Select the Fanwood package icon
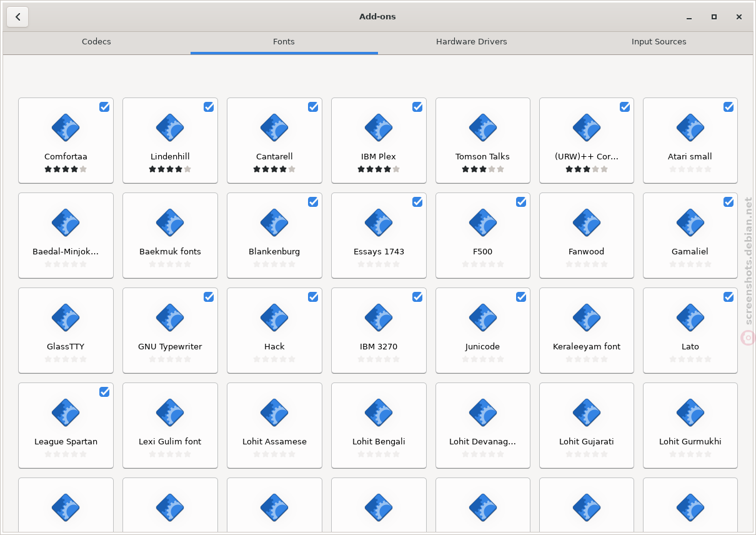The height and width of the screenshot is (535, 756). click(x=587, y=223)
